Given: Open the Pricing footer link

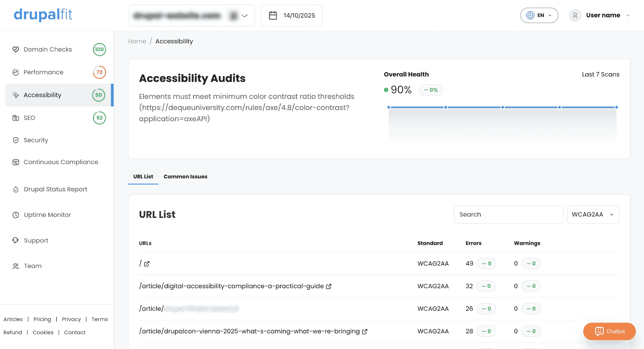Looking at the screenshot, I should [x=42, y=319].
